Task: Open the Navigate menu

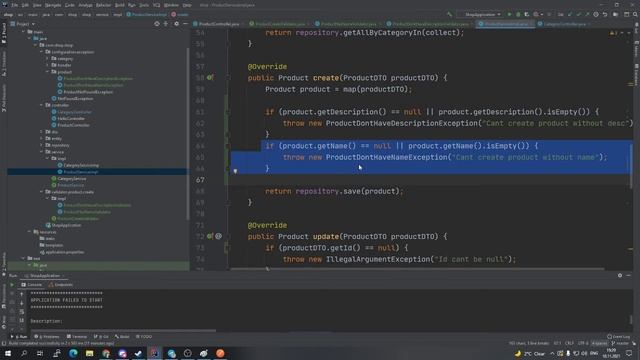Action: pos(53,5)
